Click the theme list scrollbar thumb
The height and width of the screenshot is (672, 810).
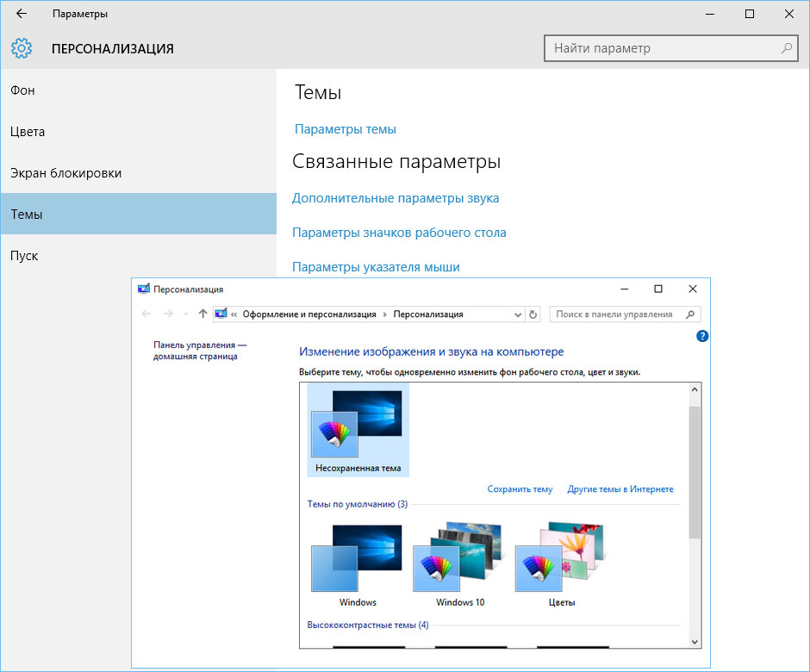(x=695, y=473)
